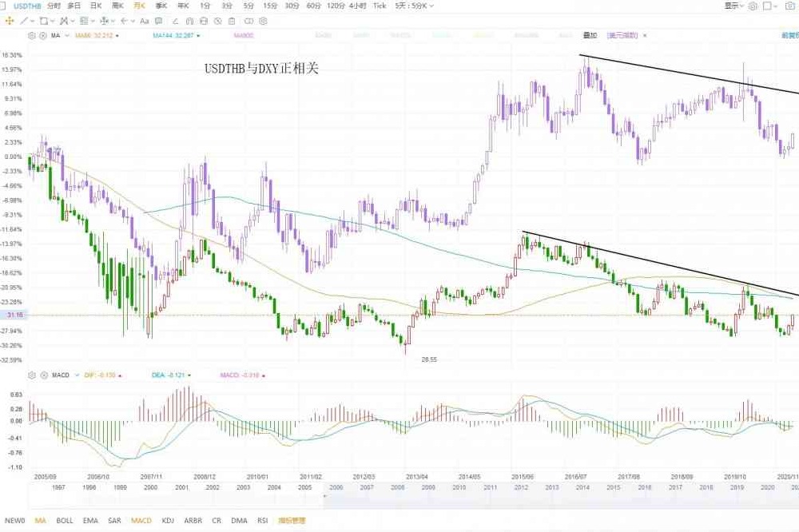Viewport: 799px width, 532px height.
Task: Enable the RSI indicator
Action: tap(262, 520)
